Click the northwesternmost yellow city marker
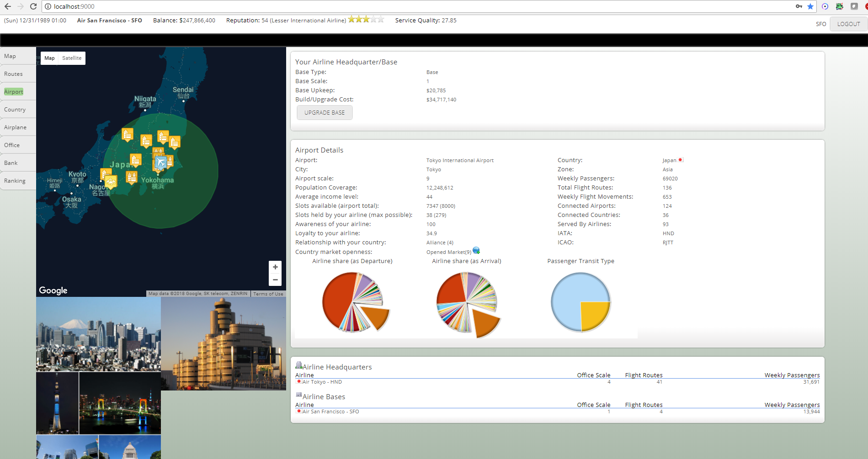Image resolution: width=868 pixels, height=459 pixels. point(128,134)
